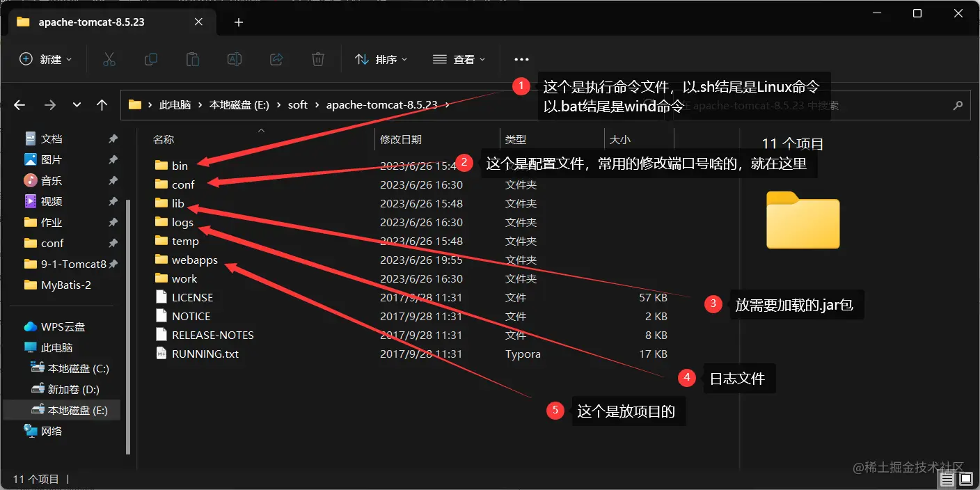Sort by 名称 column header
The width and height of the screenshot is (980, 490).
[x=164, y=139]
